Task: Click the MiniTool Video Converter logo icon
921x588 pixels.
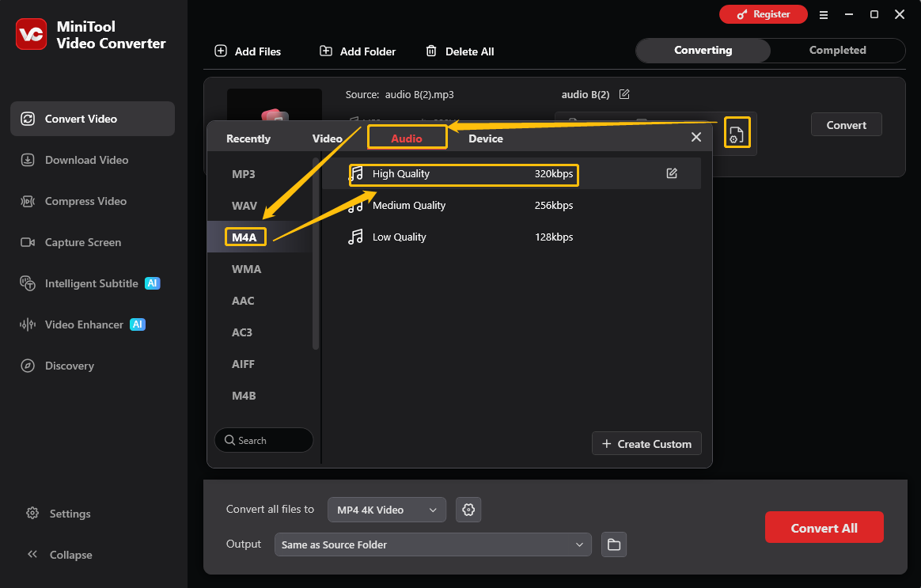Action: coord(31,35)
